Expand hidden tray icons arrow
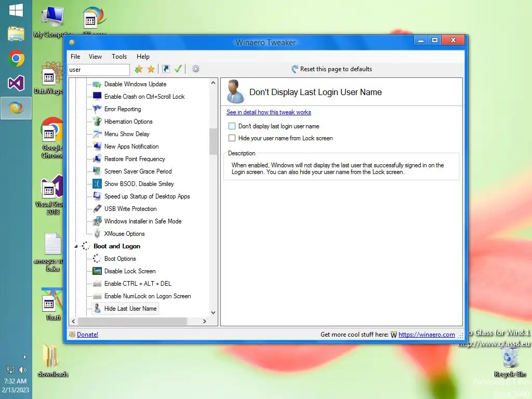The width and height of the screenshot is (532, 399). pyautogui.click(x=24, y=357)
